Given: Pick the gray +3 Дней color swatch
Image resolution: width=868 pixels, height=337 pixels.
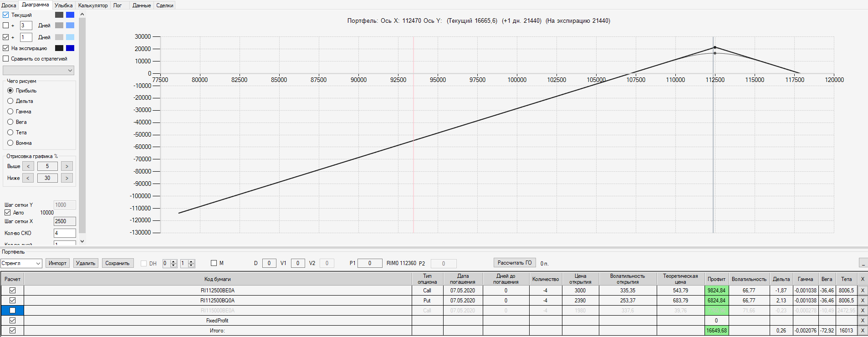Looking at the screenshot, I should 59,26.
